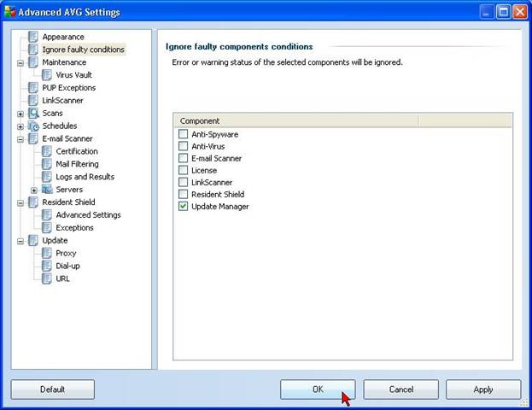Click the Cancel button
This screenshot has width=532, height=410.
click(400, 389)
